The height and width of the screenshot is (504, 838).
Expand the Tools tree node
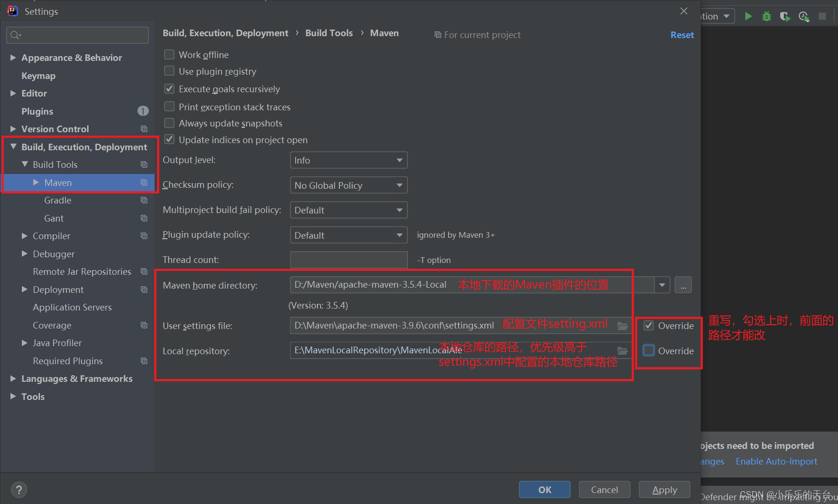point(13,396)
